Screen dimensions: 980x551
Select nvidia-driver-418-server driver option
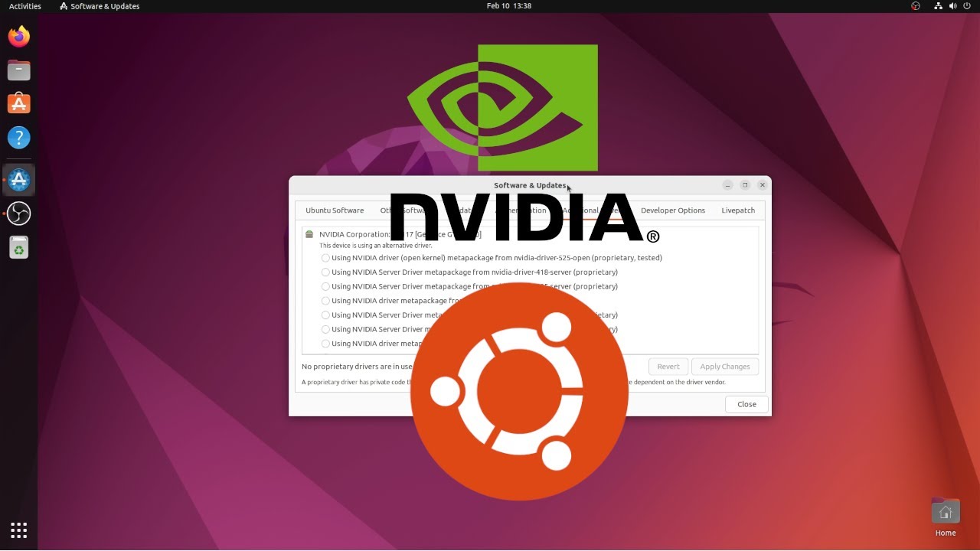click(325, 272)
